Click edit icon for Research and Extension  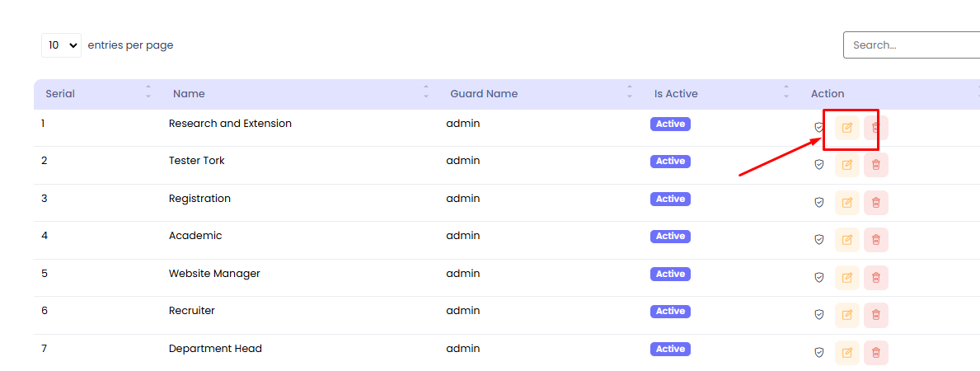tap(846, 128)
